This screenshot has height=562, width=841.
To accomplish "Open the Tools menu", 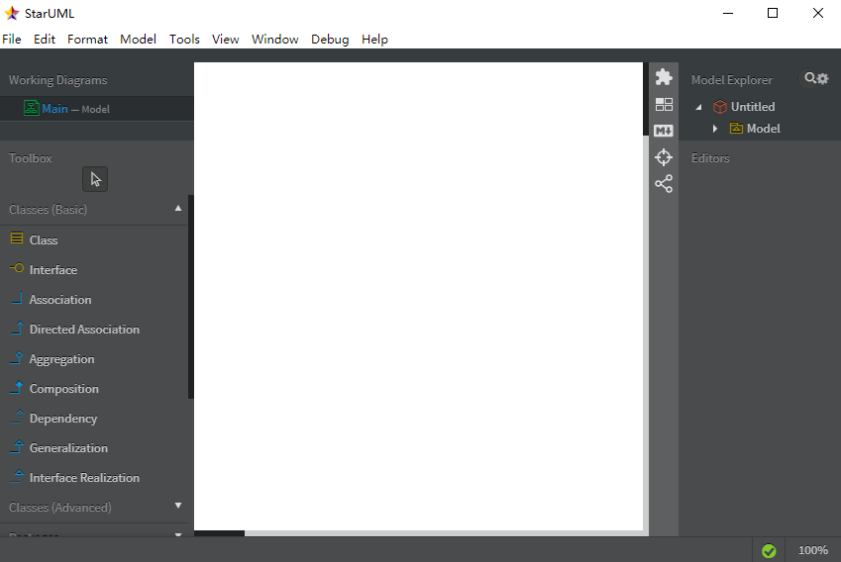I will pos(184,39).
